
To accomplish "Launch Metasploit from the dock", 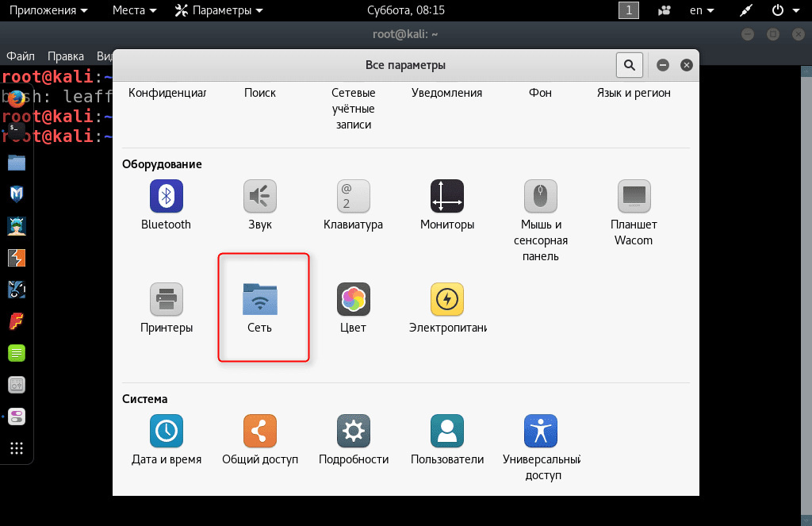I will coord(17,194).
